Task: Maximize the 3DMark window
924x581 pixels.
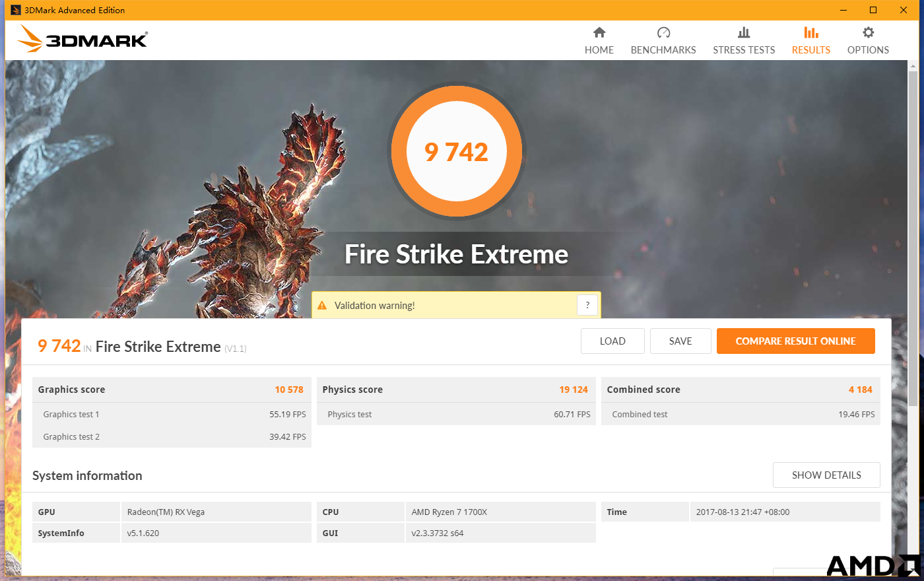Action: tap(873, 10)
